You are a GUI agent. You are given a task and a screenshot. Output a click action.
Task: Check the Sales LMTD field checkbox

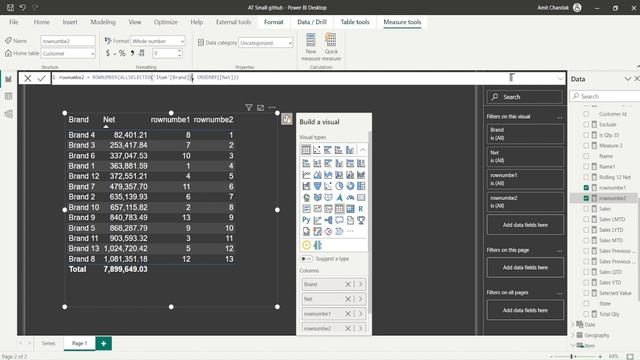(586, 220)
